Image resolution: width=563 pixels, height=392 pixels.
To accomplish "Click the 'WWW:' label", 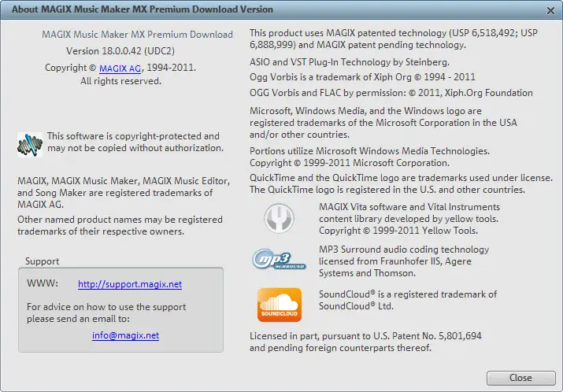I will [x=43, y=283].
